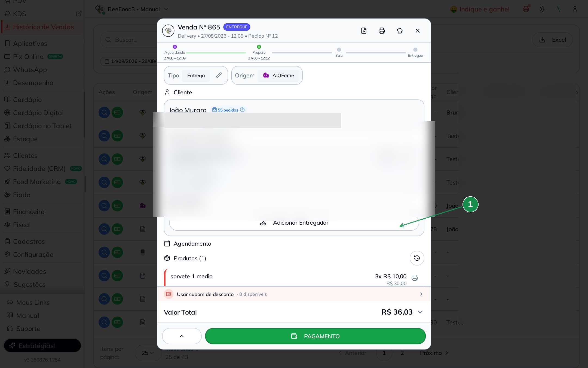
Task: Open activity pulse icon in top bar
Action: (559, 9)
